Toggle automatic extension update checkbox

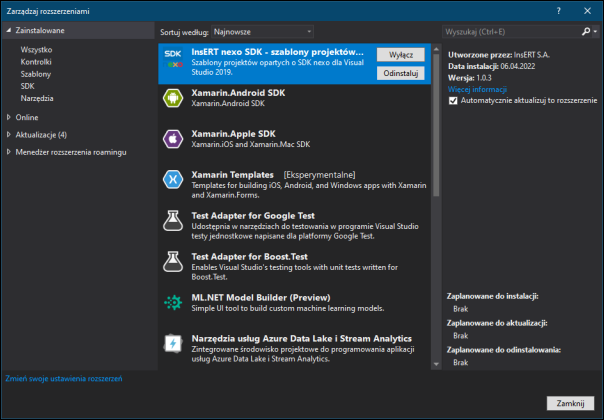(x=453, y=101)
